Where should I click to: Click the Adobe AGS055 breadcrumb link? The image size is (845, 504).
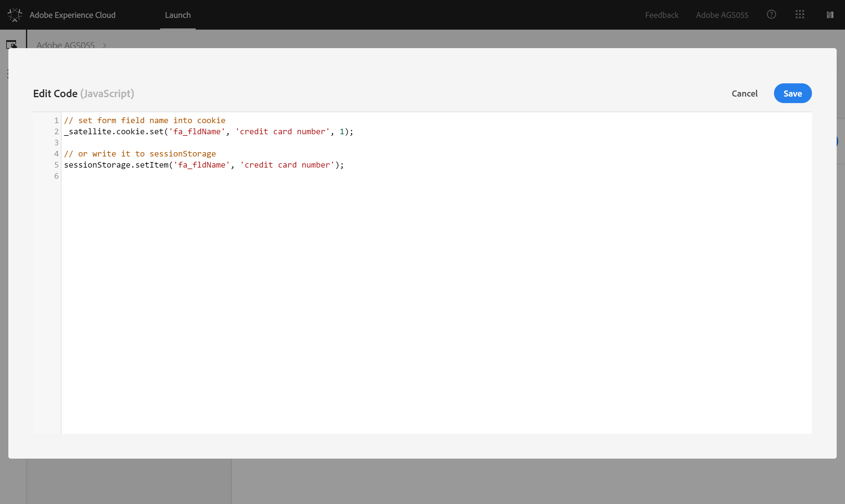(x=65, y=45)
